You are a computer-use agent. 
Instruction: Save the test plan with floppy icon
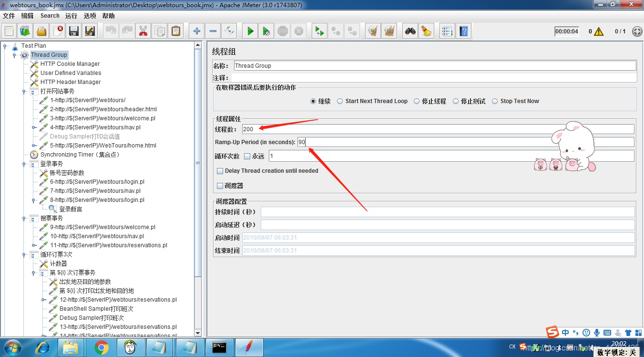tap(74, 31)
